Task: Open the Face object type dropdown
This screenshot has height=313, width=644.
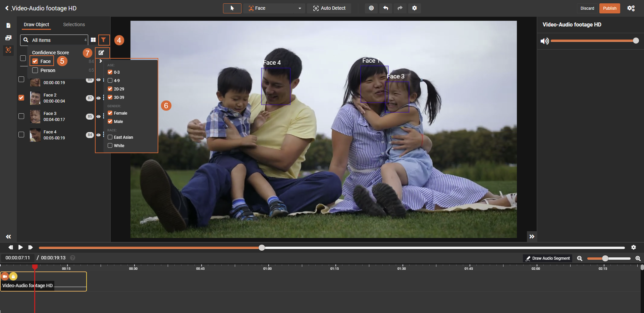Action: click(x=275, y=8)
